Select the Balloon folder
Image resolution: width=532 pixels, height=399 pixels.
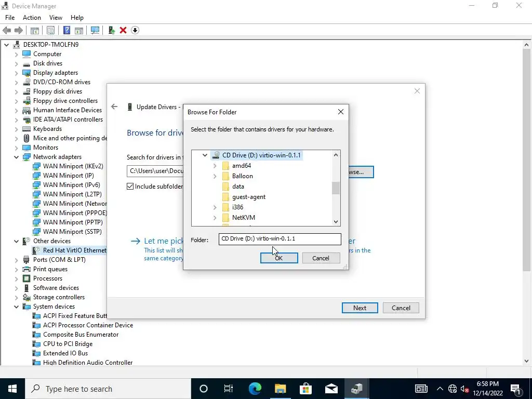click(242, 176)
